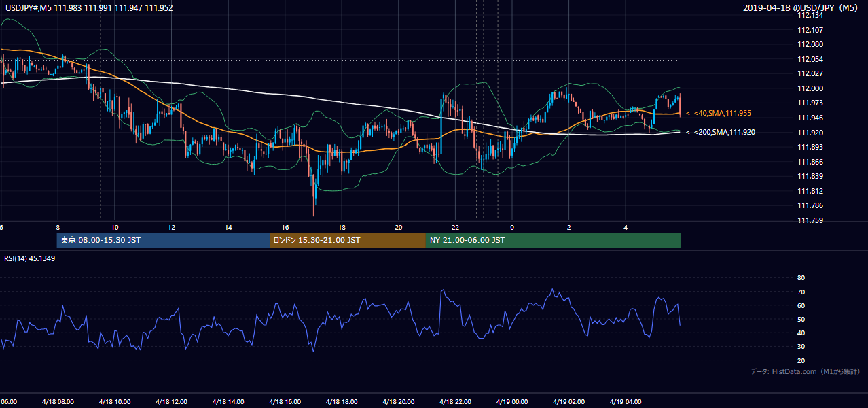The image size is (868, 408).
Task: Click the 111.786 price axis label
Action: pyautogui.click(x=810, y=205)
